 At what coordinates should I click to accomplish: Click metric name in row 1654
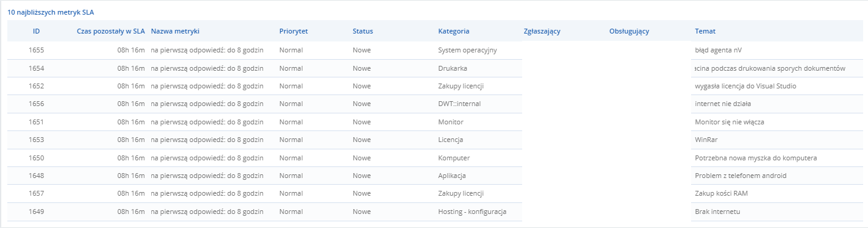tap(207, 68)
